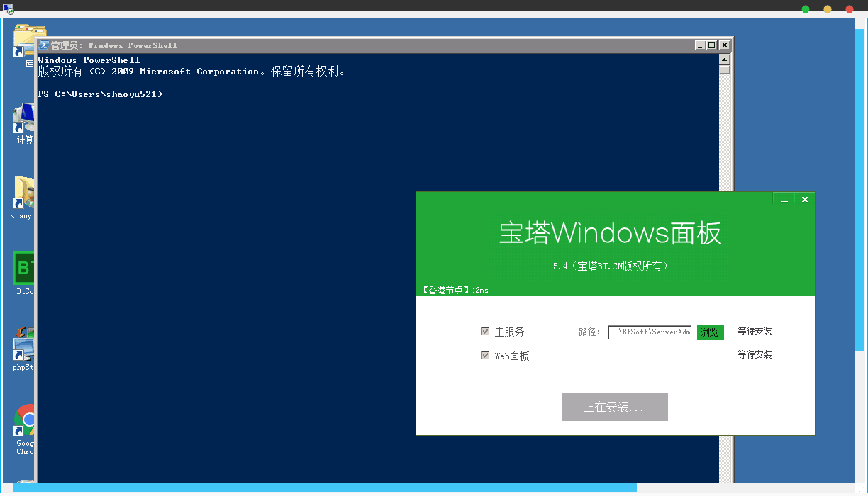Close the 宝塔Windows面板 installer window
868x496 pixels.
(805, 200)
